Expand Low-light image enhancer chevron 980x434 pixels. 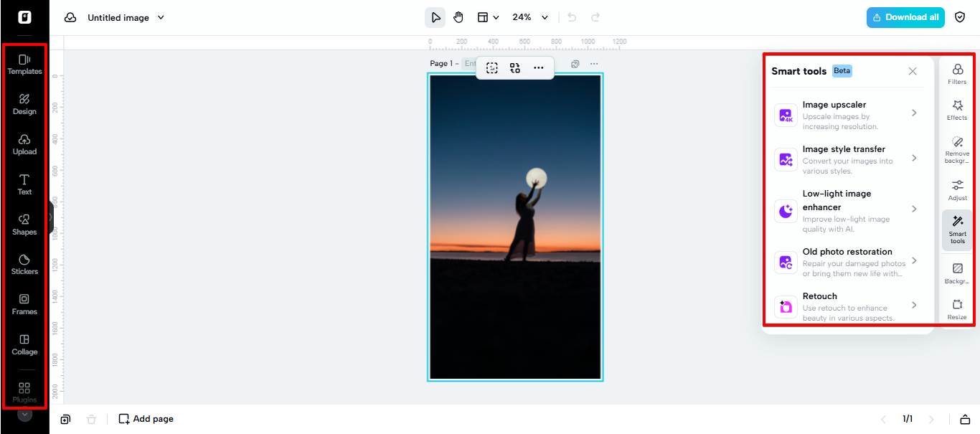click(914, 209)
